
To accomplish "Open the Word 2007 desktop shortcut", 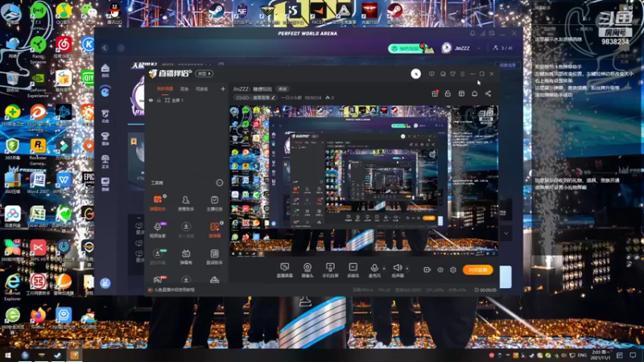I will (x=38, y=183).
